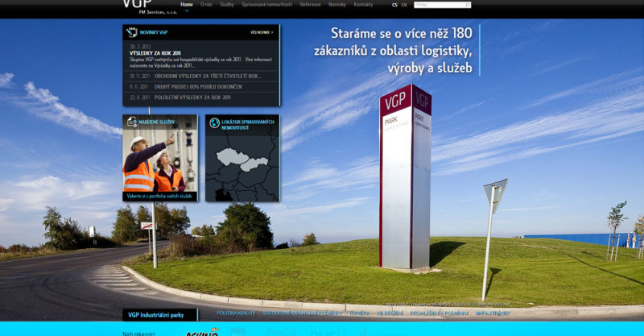The width and height of the screenshot is (644, 336).
Task: Click the first customer logo in the cyan bar
Action: tap(202, 332)
